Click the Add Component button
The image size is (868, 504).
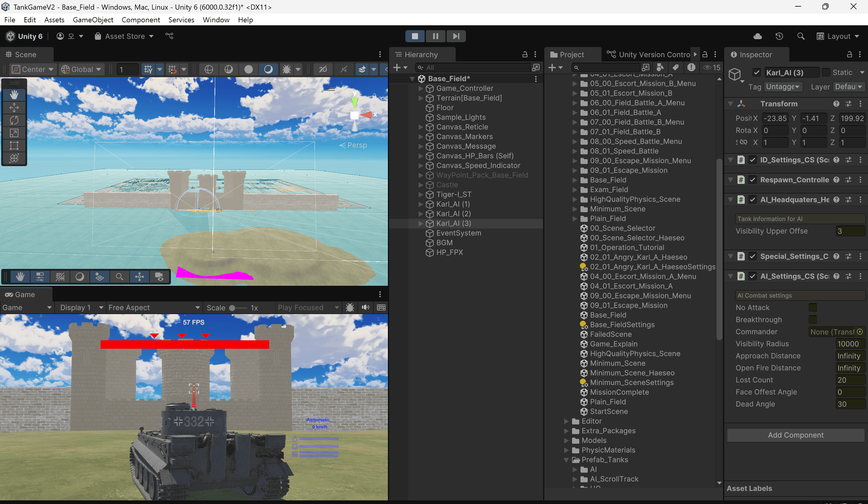(x=796, y=435)
